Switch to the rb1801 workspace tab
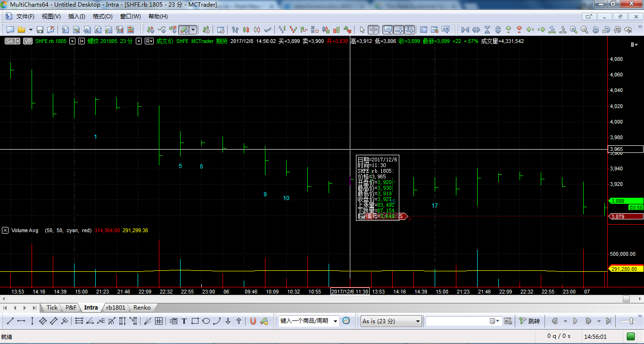Image resolution: width=644 pixels, height=344 pixels. click(116, 307)
